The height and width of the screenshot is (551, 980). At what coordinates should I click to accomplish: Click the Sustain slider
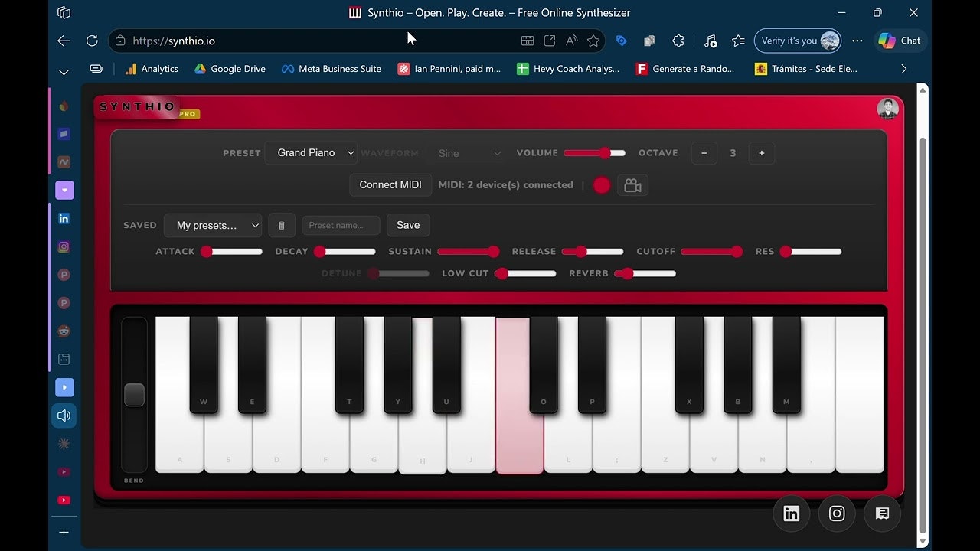[x=468, y=252]
